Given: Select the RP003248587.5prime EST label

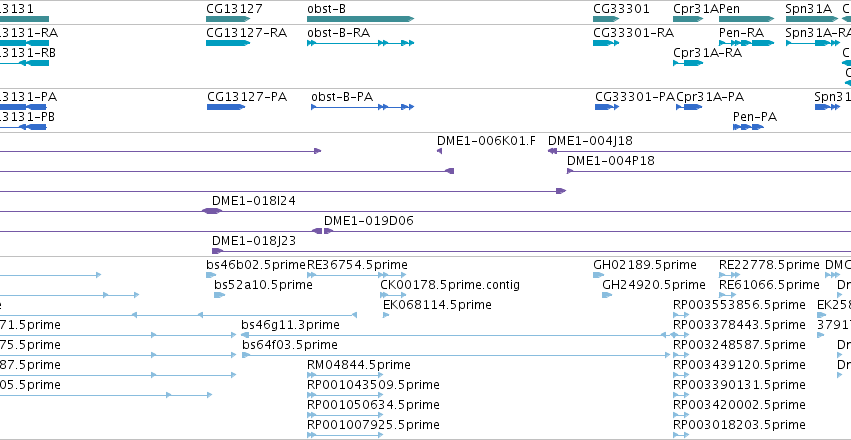Looking at the screenshot, I should pyautogui.click(x=739, y=345).
